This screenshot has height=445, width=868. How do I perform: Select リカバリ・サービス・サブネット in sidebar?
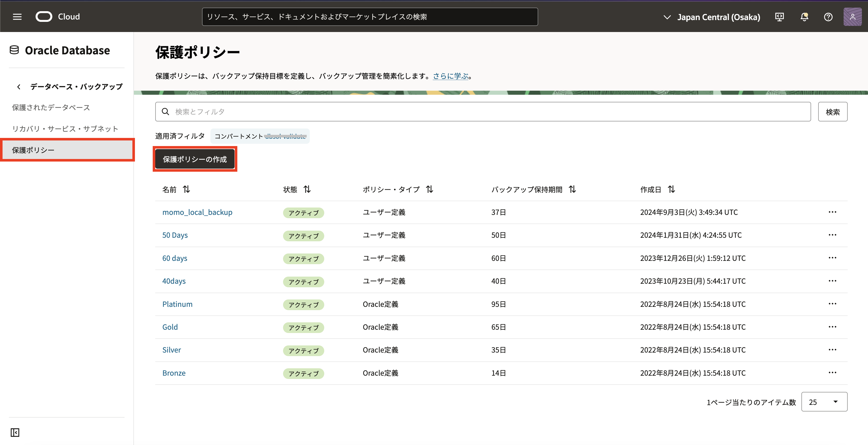click(x=65, y=129)
